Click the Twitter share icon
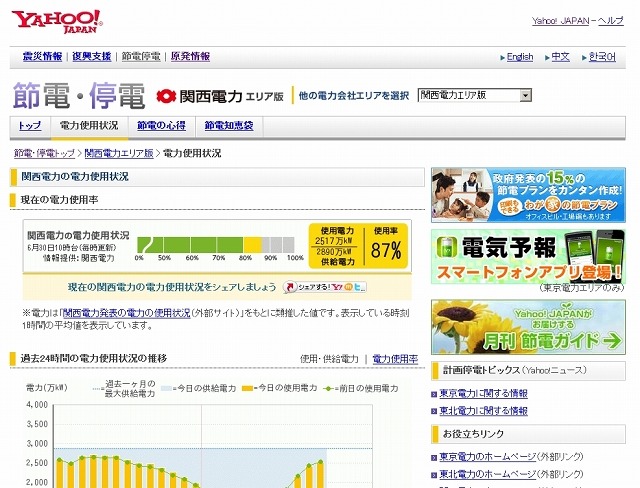The image size is (640, 488). pyautogui.click(x=358, y=287)
